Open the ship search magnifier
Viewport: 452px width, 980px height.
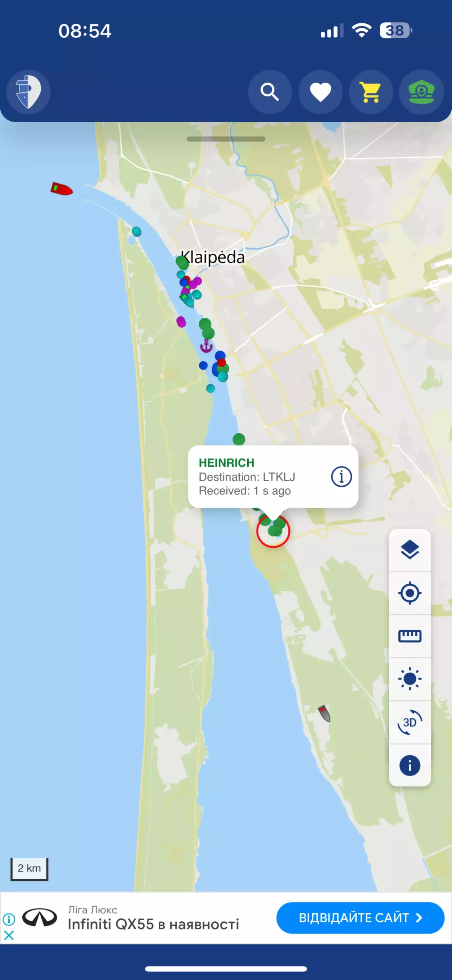270,92
